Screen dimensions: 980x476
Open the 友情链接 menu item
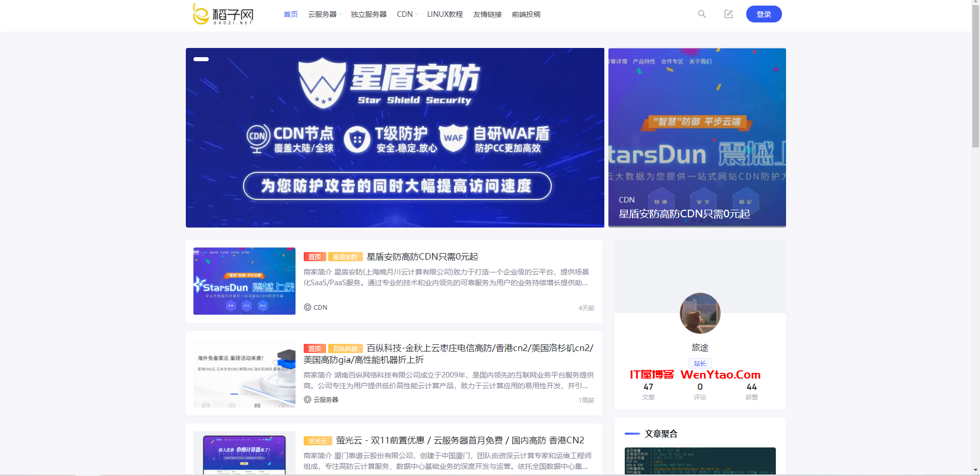pos(487,14)
